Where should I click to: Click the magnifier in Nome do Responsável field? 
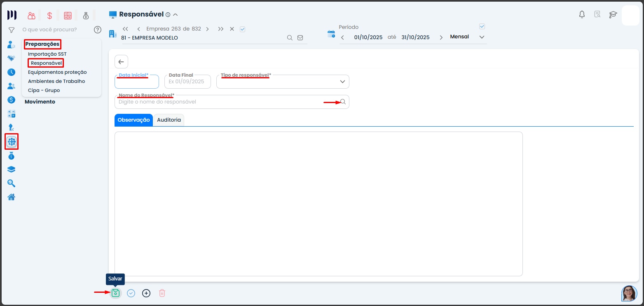tap(343, 102)
